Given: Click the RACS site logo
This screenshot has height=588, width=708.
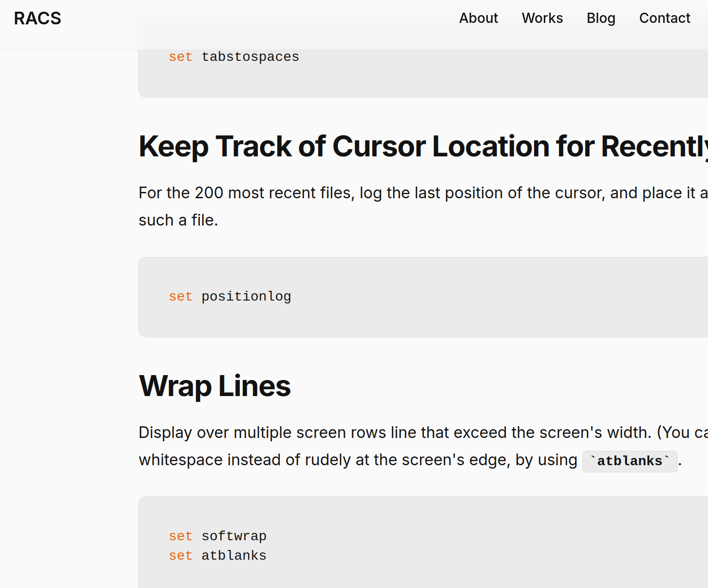Looking at the screenshot, I should [x=38, y=19].
